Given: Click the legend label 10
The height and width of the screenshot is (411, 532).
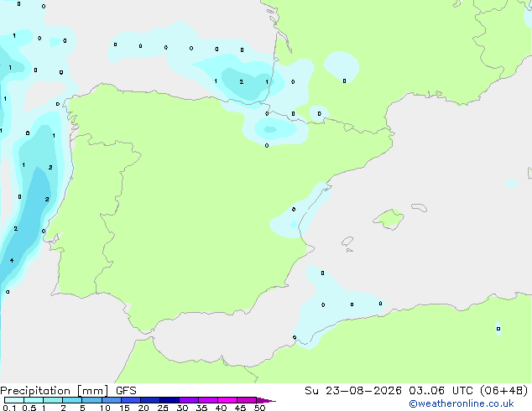Looking at the screenshot, I should (x=105, y=408).
